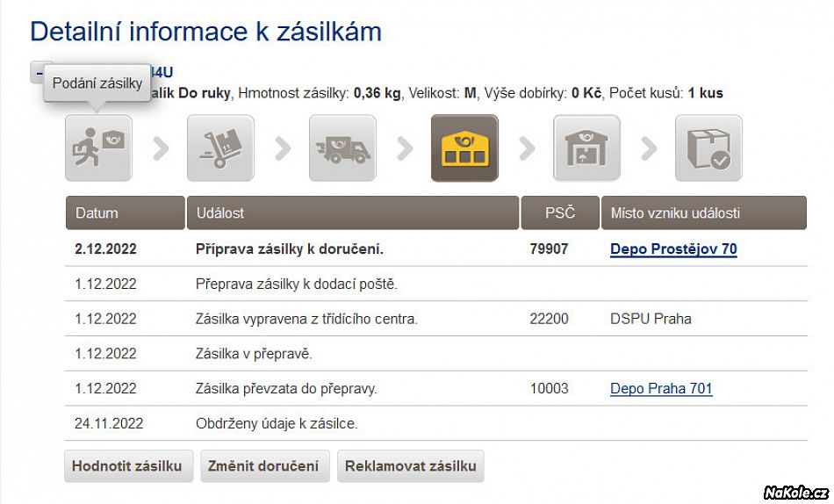Click the Reklamovat zásilku button

[x=410, y=466]
